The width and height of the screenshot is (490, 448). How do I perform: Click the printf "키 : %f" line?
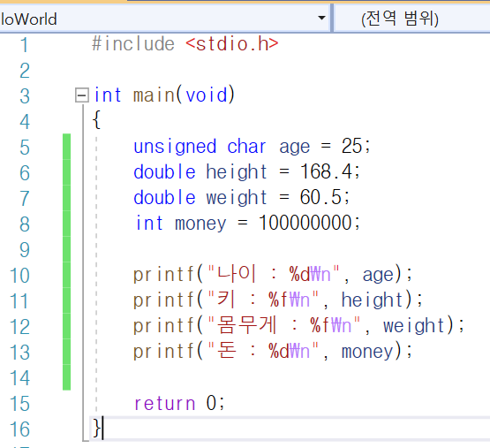coord(278,300)
